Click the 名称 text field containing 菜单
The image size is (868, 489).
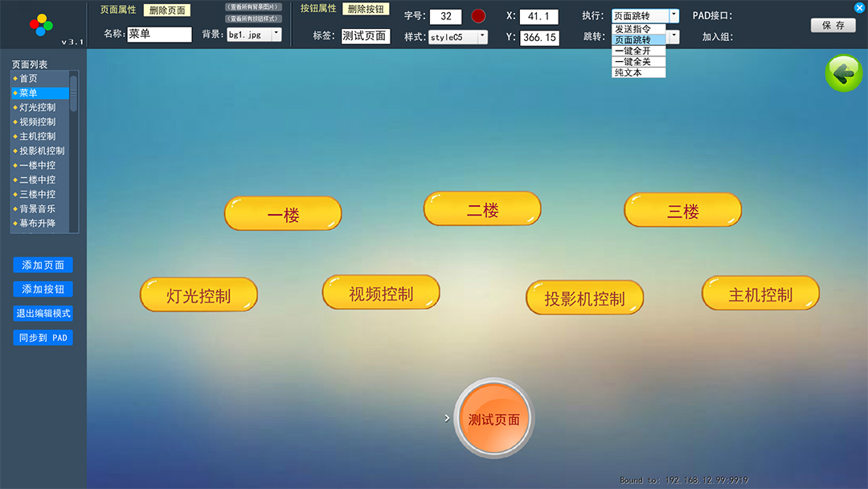click(x=159, y=35)
